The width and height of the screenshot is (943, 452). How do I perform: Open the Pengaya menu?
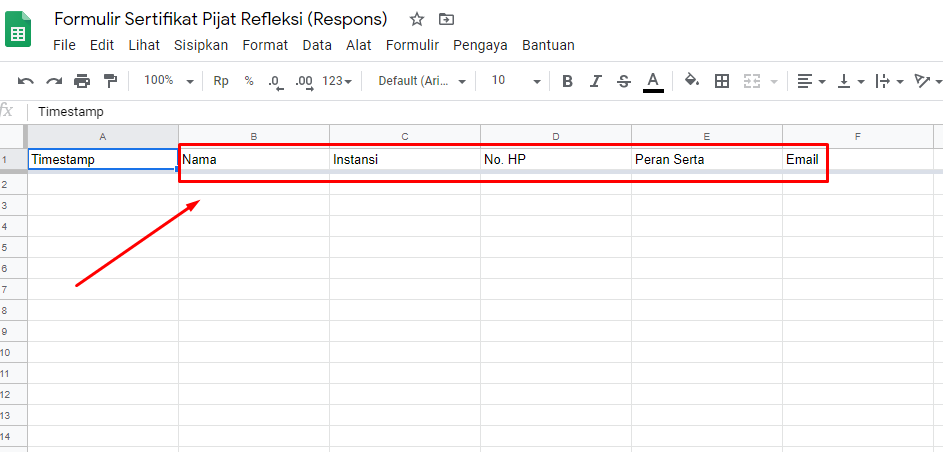pyautogui.click(x=480, y=45)
